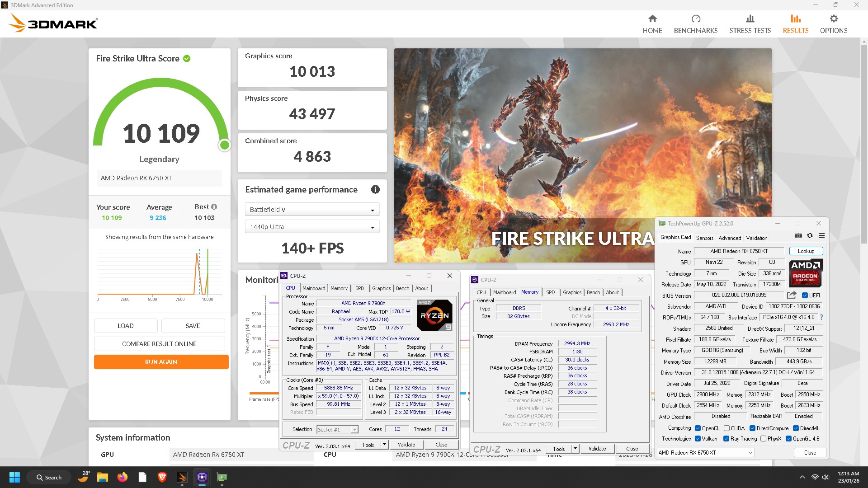The image size is (868, 488).
Task: Open the Sensors tab in GPU-Z
Action: pos(704,238)
